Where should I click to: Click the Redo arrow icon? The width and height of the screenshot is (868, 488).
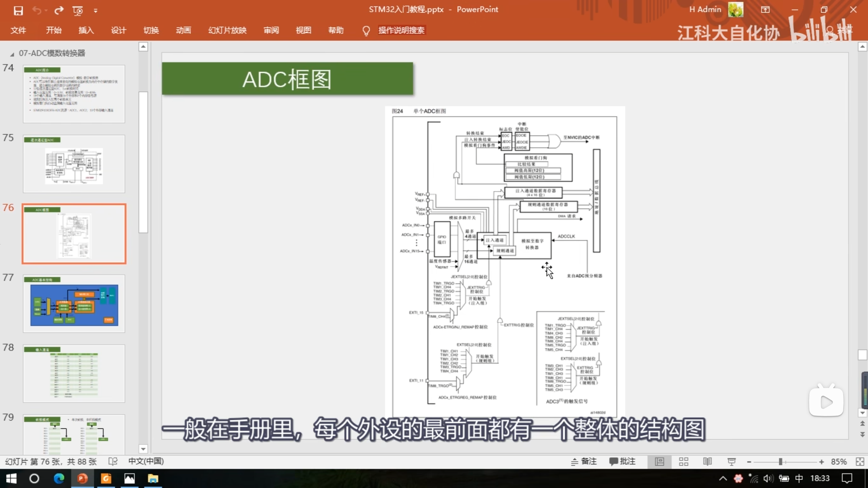click(59, 11)
